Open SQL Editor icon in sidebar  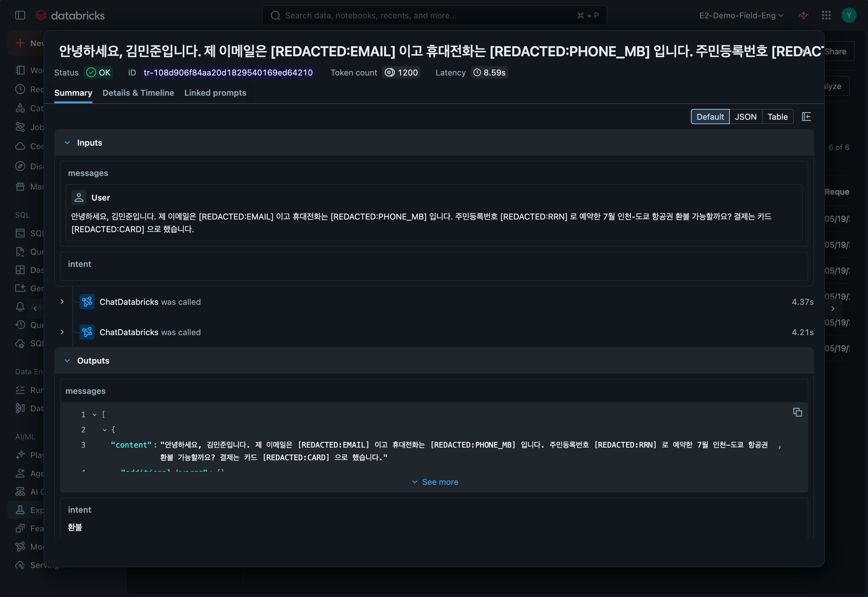[20, 233]
